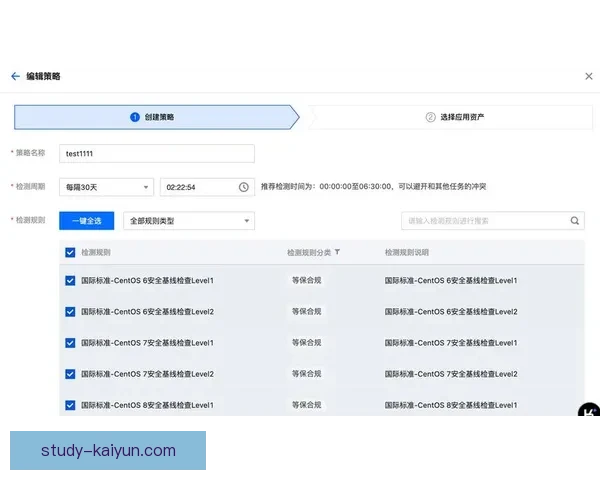Click the 检测规则 column header
This screenshot has height=480, width=600.
tap(96, 252)
